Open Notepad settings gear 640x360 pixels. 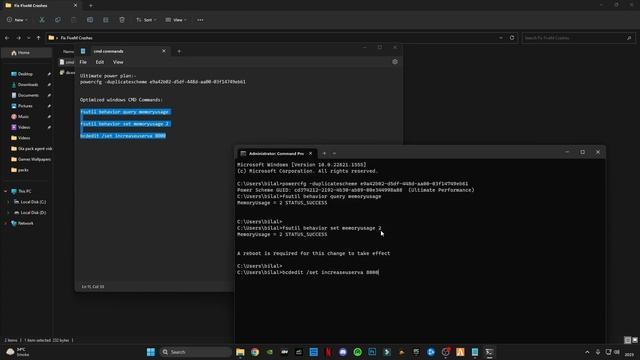(x=395, y=62)
